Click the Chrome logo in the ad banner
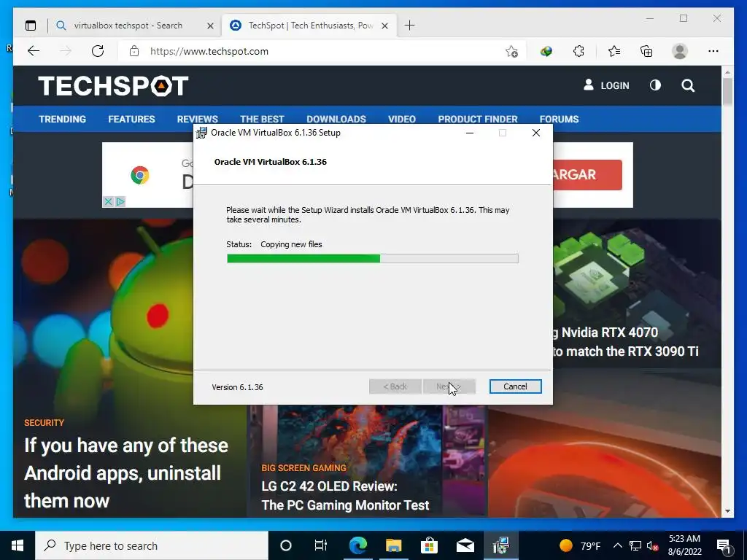The image size is (747, 560). click(140, 175)
